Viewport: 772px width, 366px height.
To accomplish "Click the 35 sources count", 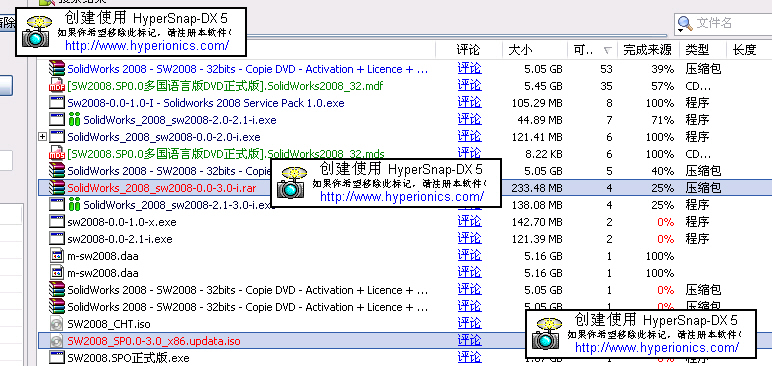I will (x=607, y=86).
